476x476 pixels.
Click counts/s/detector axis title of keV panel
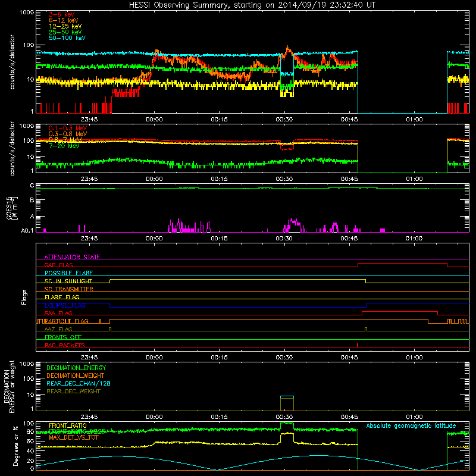[12, 62]
